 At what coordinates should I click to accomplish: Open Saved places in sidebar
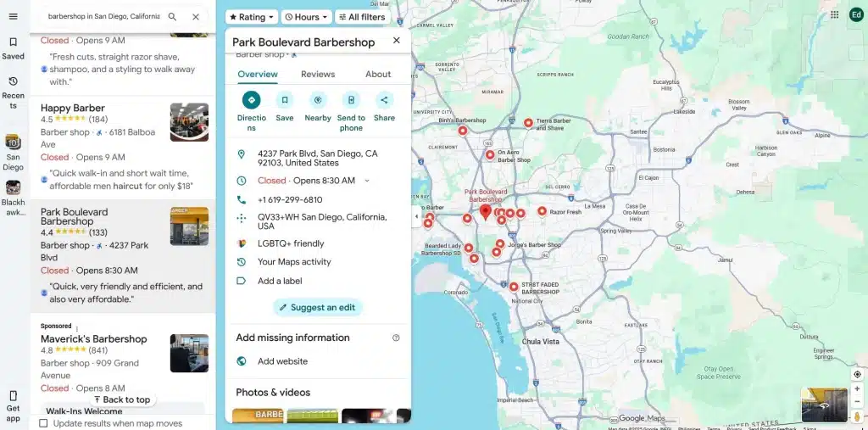pos(14,48)
